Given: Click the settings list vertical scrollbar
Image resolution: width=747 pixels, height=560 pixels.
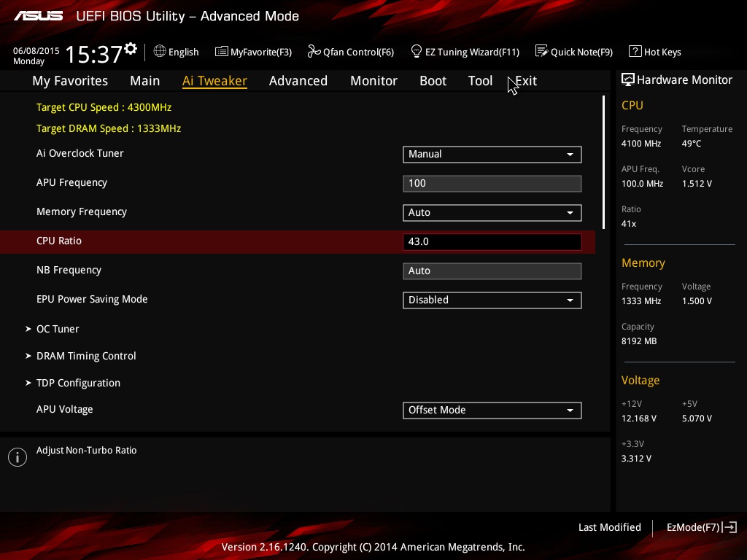Looking at the screenshot, I should (x=603, y=162).
